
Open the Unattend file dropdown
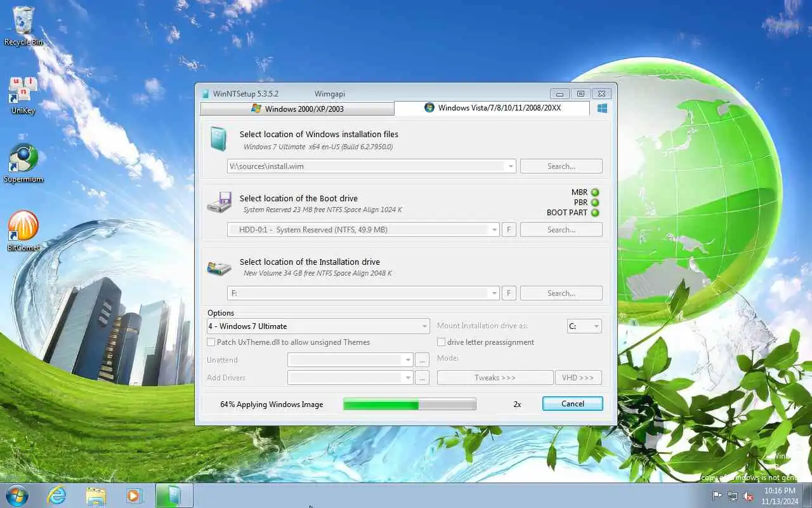click(x=409, y=360)
